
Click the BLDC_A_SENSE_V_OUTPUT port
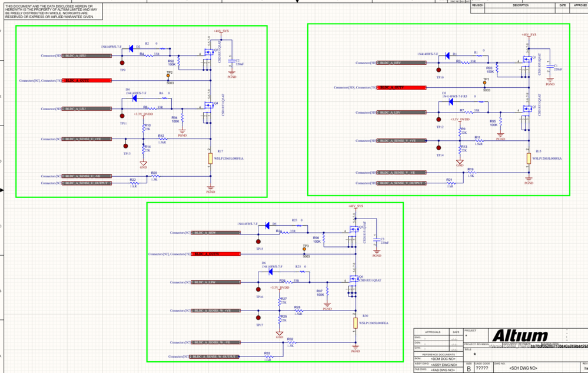[x=401, y=183]
